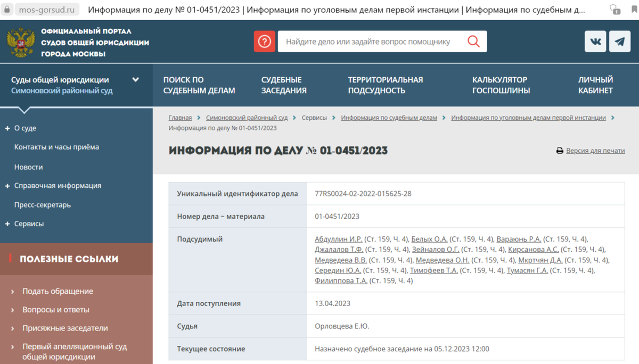
Task: Select judge name Орловцева Е.Ю.
Action: point(342,326)
